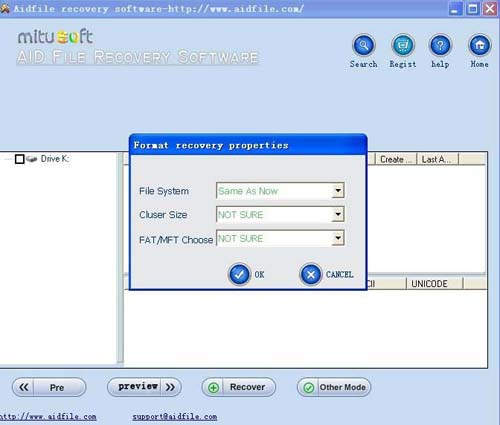Tick the Drive K: checkbox
500x425 pixels.
pos(20,159)
